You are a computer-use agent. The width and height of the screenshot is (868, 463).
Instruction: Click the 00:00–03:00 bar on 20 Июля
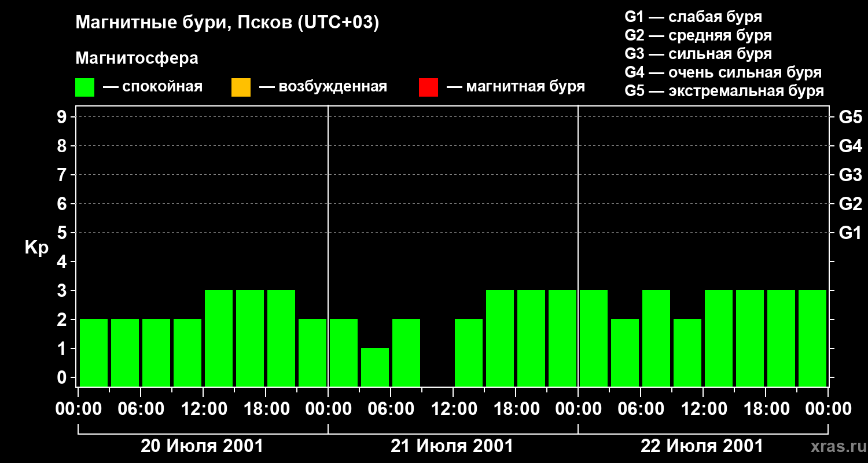(94, 352)
